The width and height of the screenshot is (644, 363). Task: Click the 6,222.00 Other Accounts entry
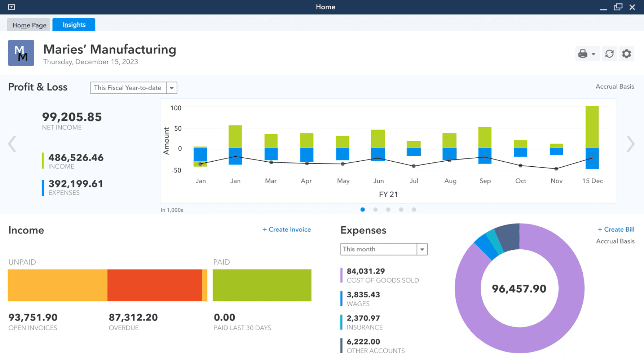click(x=372, y=346)
